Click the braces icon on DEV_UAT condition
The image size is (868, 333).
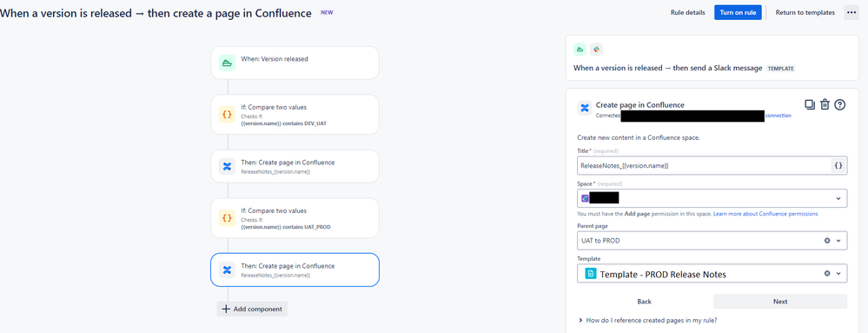pos(227,115)
